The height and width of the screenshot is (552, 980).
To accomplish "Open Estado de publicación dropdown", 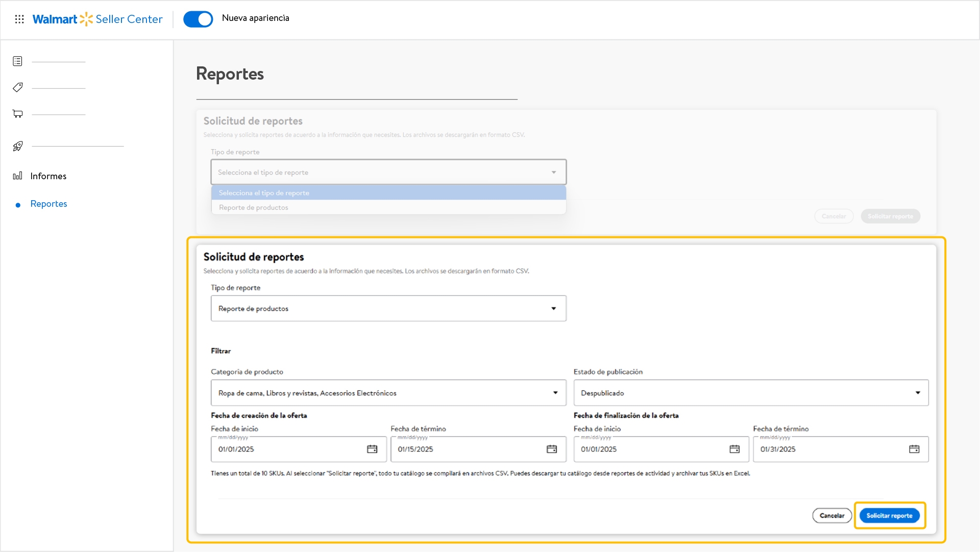I will click(x=750, y=393).
